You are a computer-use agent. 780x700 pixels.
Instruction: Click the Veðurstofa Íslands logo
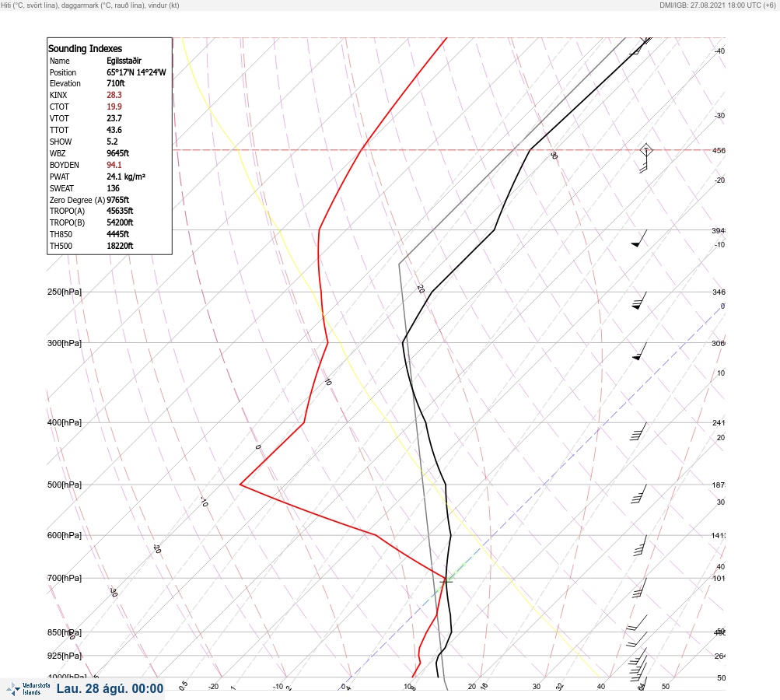pyautogui.click(x=28, y=689)
